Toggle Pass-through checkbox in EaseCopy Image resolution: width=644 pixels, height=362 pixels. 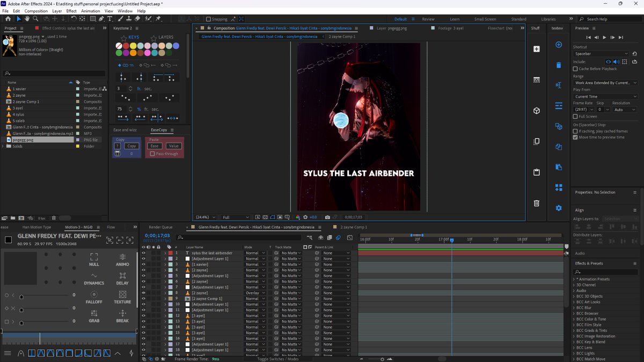tap(152, 154)
